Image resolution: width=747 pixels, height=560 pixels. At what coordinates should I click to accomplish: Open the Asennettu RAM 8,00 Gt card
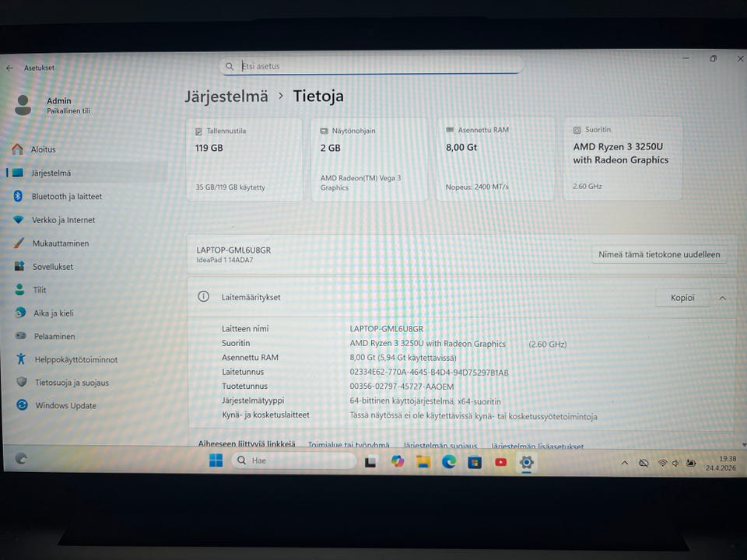click(x=496, y=159)
